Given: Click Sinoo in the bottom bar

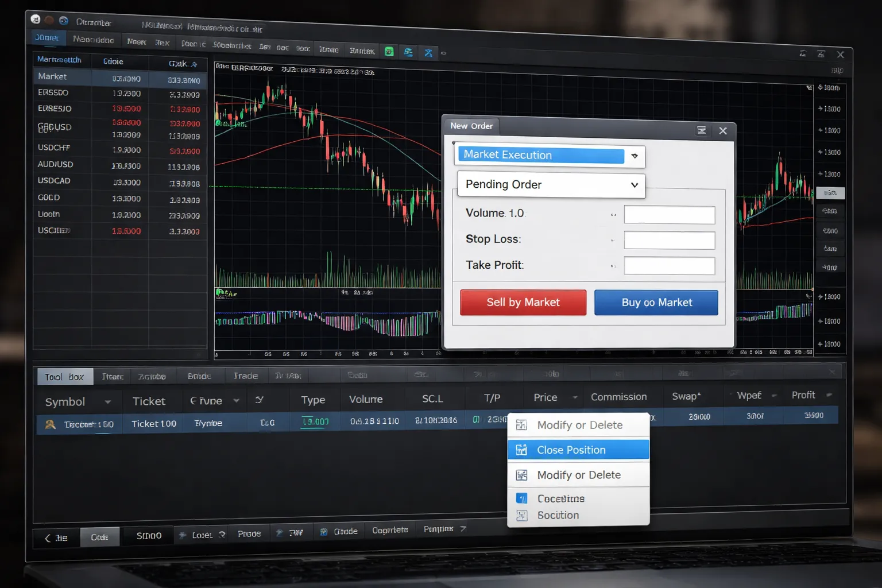Looking at the screenshot, I should 149,536.
